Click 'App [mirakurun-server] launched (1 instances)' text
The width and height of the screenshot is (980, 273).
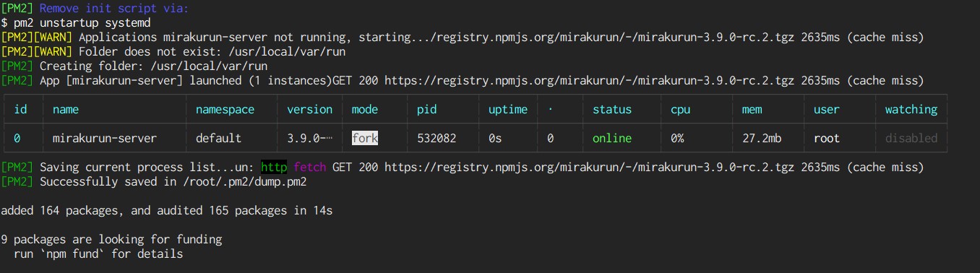click(x=186, y=80)
